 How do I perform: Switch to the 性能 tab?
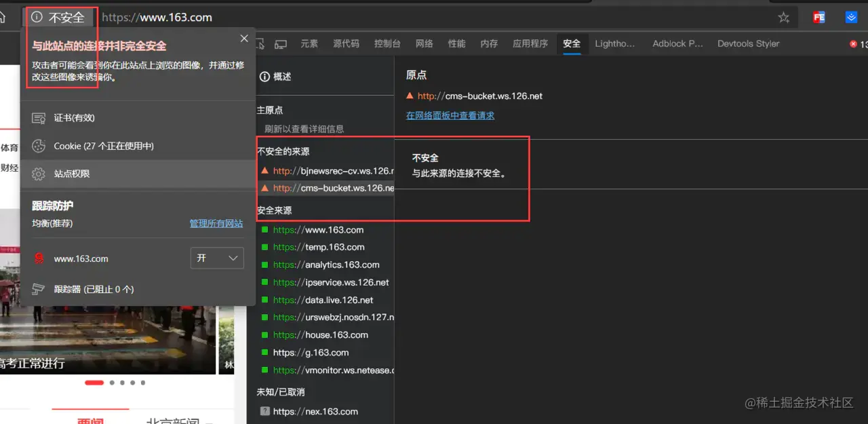pyautogui.click(x=457, y=43)
